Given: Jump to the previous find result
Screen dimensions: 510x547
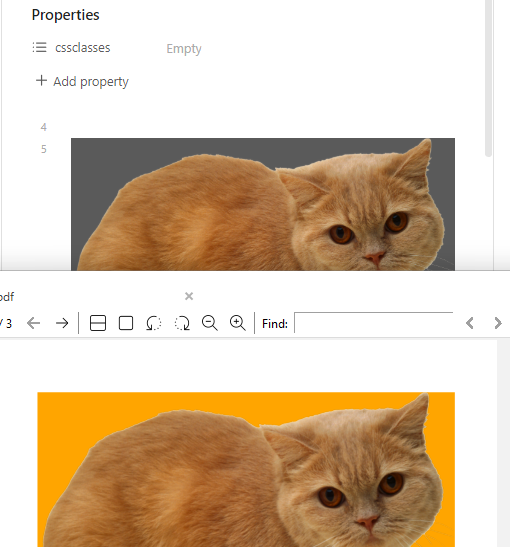Looking at the screenshot, I should 470,323.
